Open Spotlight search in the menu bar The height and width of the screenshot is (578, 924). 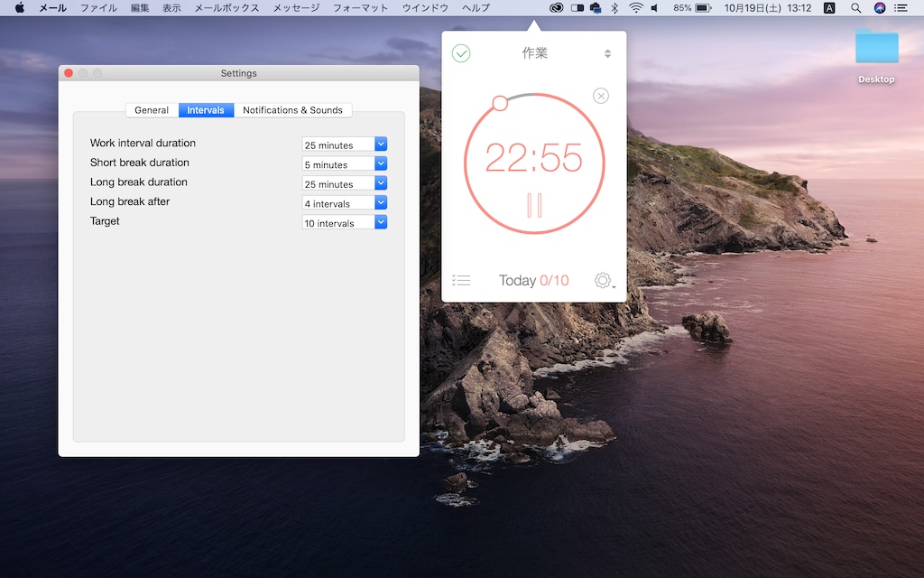coord(855,8)
